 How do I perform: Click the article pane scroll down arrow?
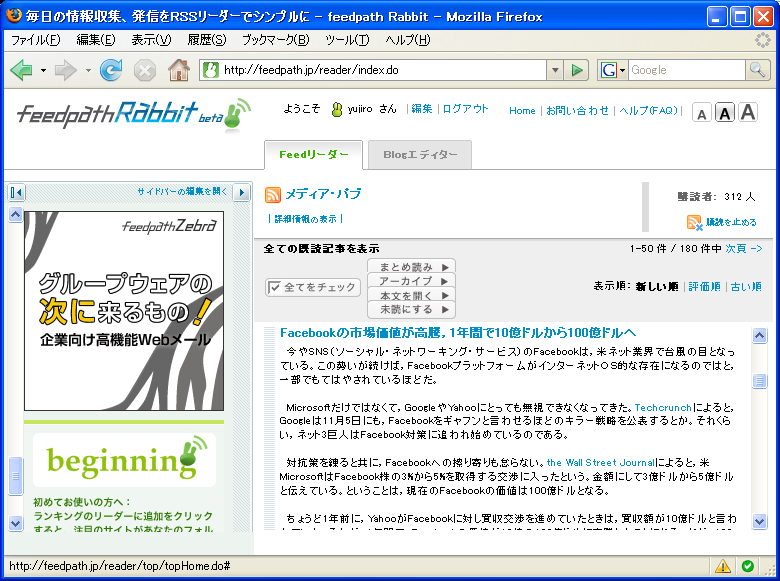tap(759, 521)
